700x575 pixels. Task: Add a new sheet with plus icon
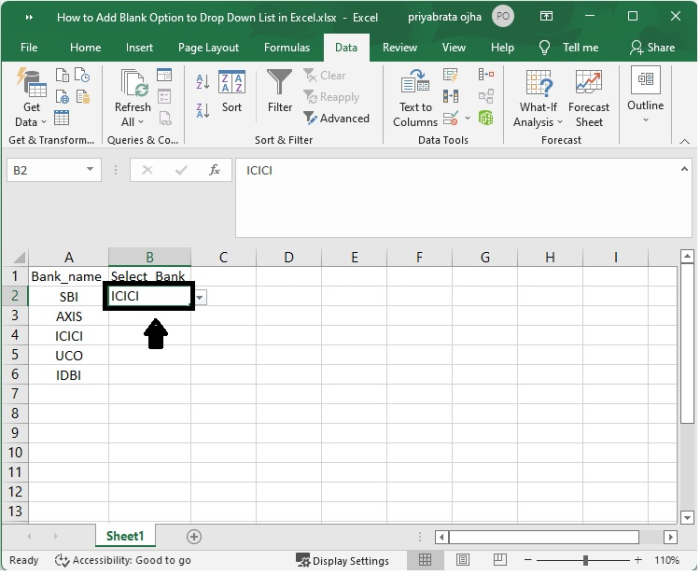point(194,537)
